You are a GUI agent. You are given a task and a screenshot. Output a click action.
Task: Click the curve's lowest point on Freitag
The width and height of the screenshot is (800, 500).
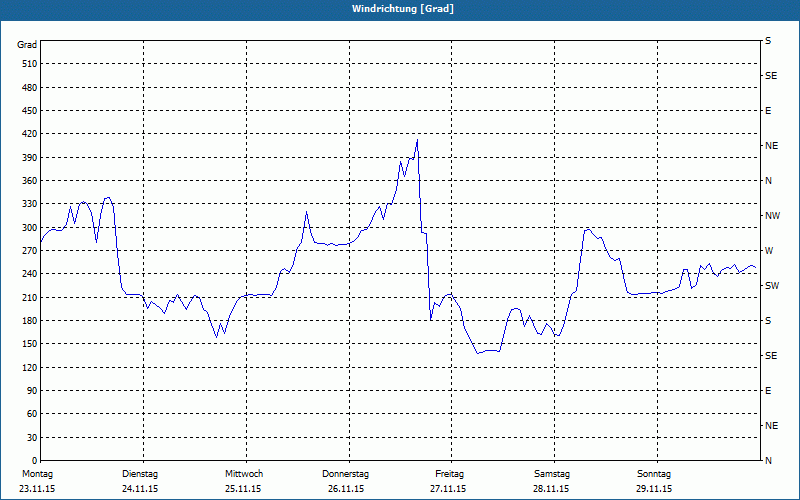[x=479, y=353]
